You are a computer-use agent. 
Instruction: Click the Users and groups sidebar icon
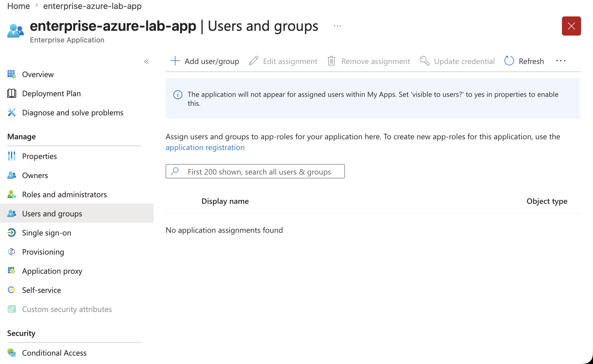(x=11, y=213)
